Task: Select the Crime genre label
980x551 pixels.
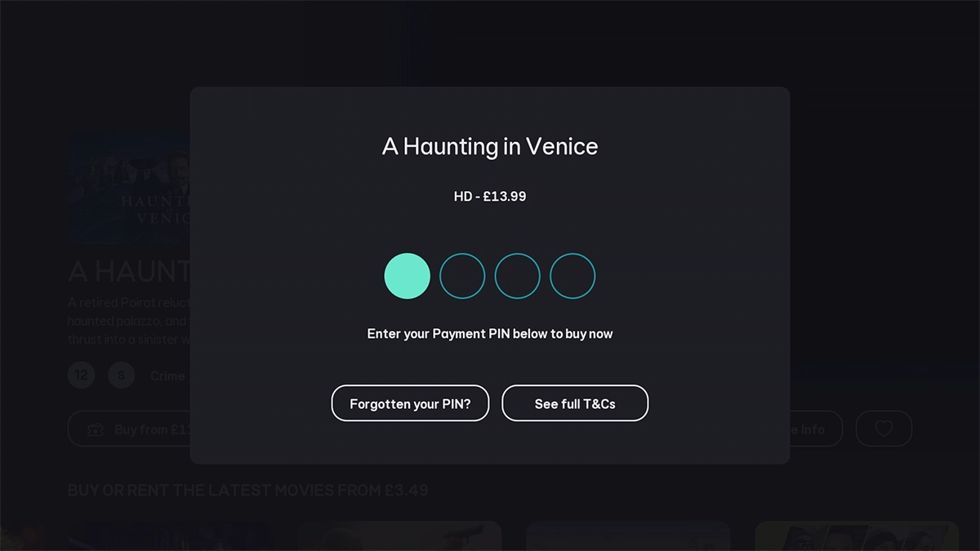Action: 167,375
